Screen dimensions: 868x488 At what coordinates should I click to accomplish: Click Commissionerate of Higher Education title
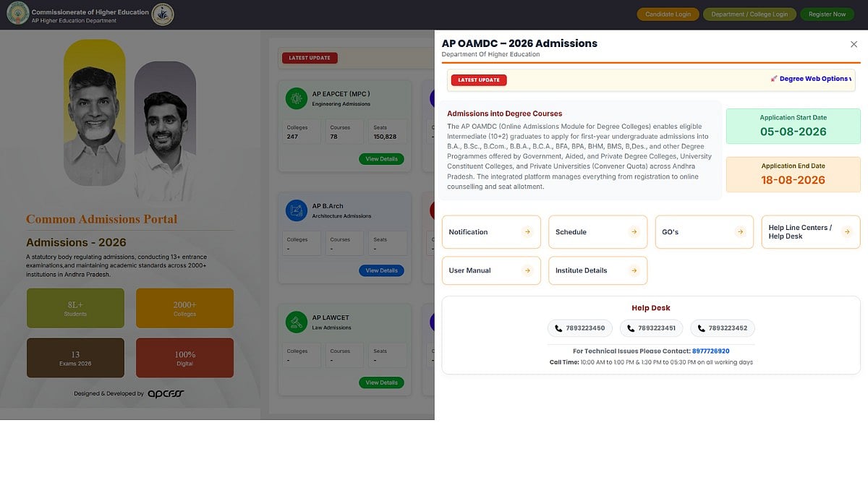tap(90, 12)
